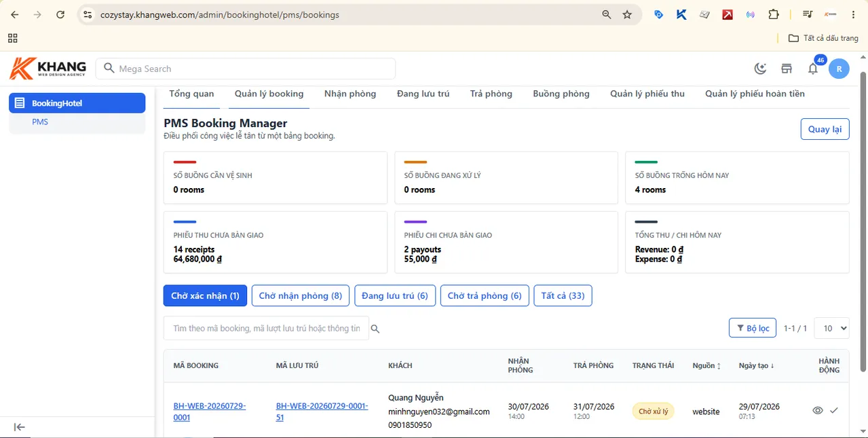Click the booking code search input

click(266, 328)
